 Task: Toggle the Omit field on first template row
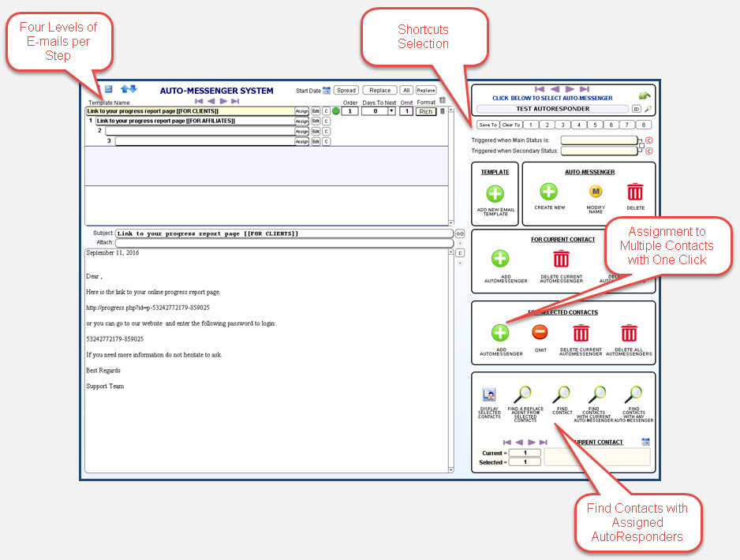405,111
